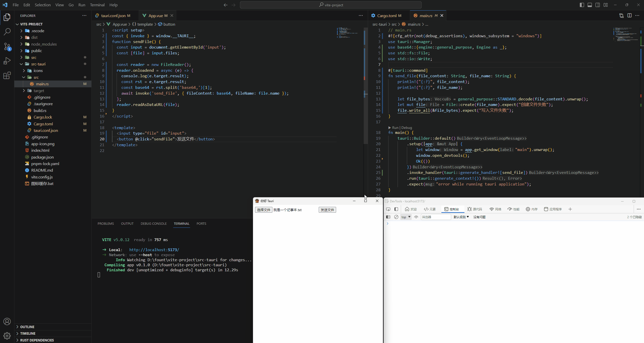Image resolution: width=644 pixels, height=343 pixels.
Task: Switch to the DEBUG CONSOLE tab
Action: point(154,223)
